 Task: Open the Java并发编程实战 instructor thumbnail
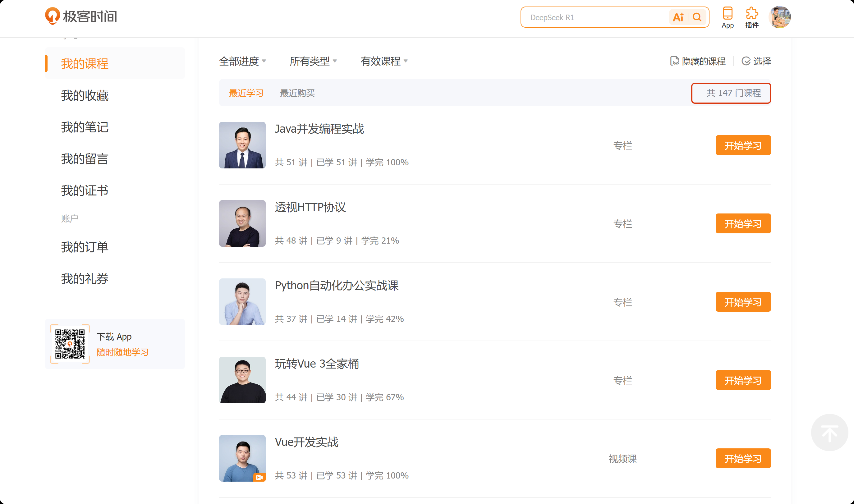242,145
